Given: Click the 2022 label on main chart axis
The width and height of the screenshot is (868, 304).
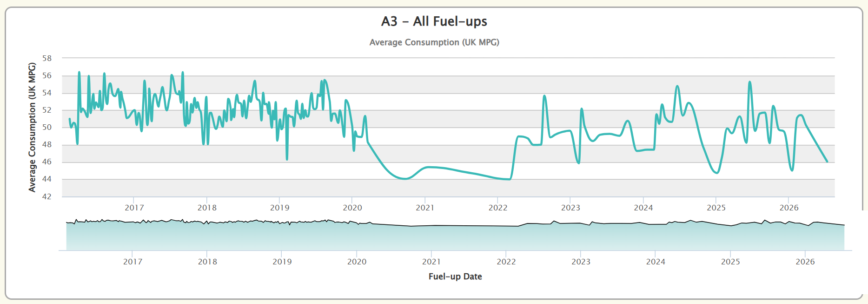Looking at the screenshot, I should pyautogui.click(x=498, y=208).
